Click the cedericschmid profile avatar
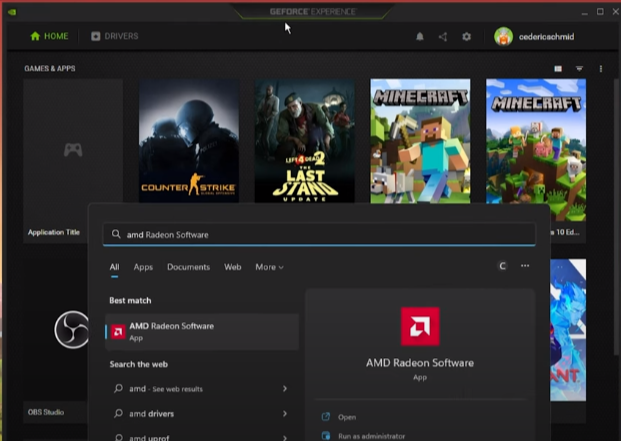This screenshot has width=621, height=441. (x=503, y=37)
